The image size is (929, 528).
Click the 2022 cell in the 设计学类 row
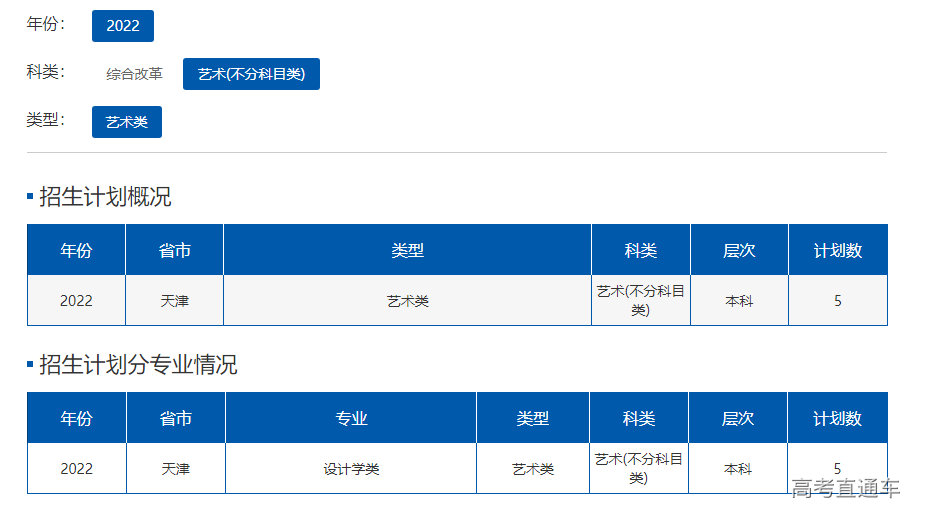click(76, 469)
